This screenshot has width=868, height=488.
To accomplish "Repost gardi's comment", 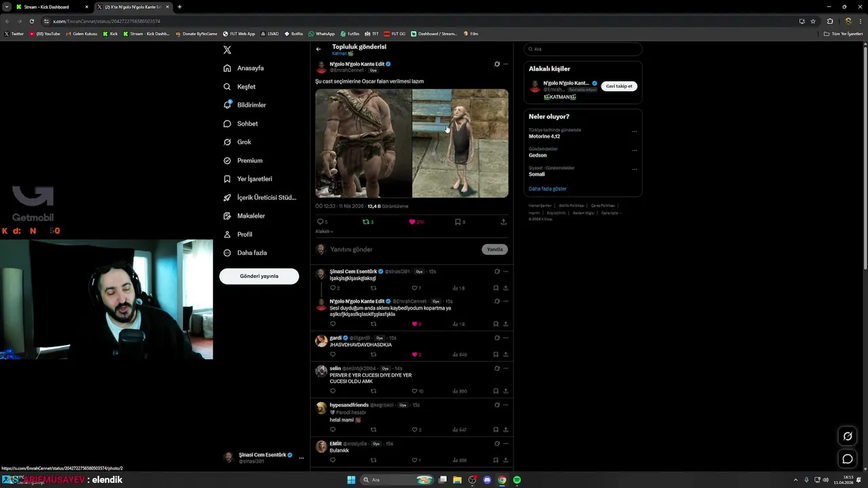I will (x=373, y=354).
